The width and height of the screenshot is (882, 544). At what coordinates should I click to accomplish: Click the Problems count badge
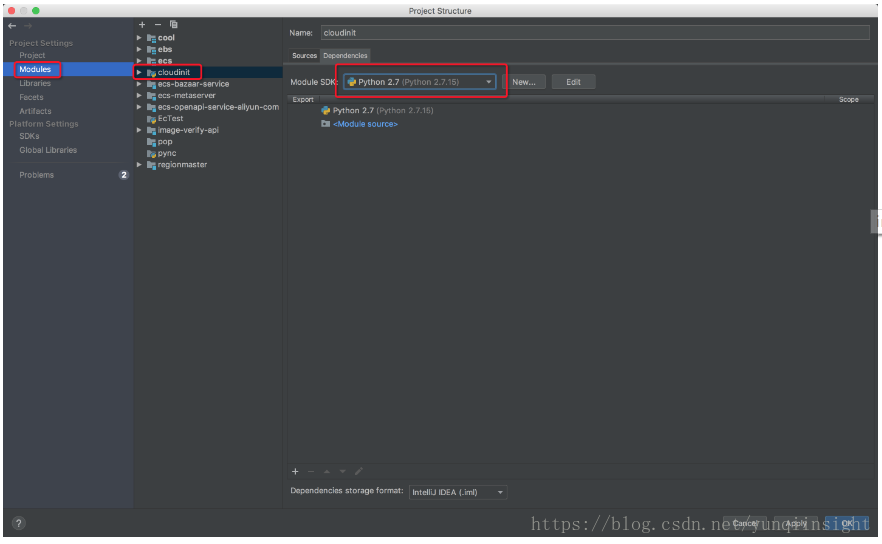[x=124, y=175]
